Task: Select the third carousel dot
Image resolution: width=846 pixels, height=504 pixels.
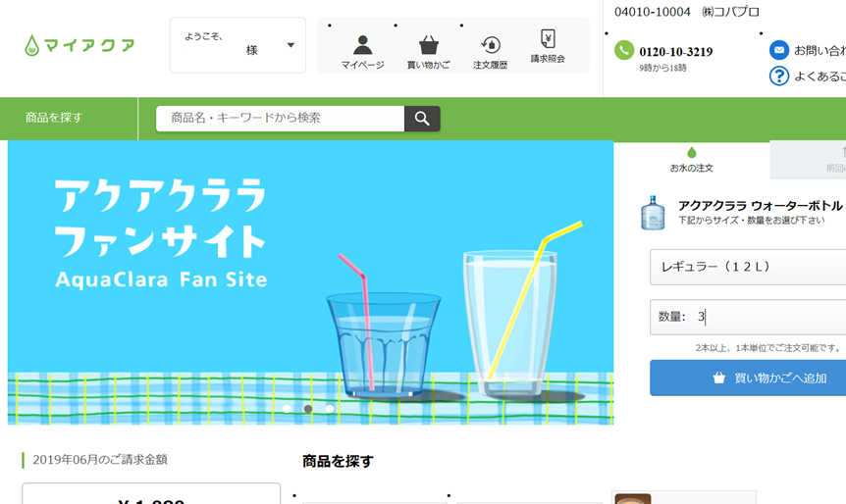Action: (329, 409)
